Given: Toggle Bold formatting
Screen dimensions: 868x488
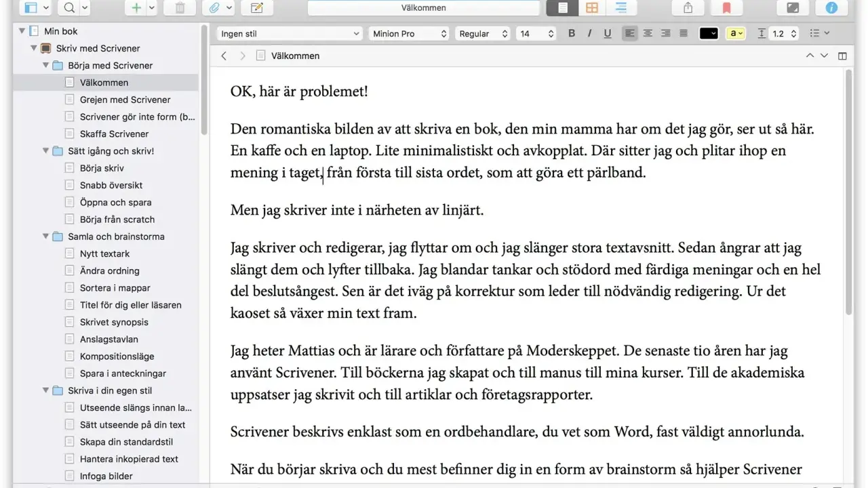Looking at the screenshot, I should pyautogui.click(x=572, y=34).
